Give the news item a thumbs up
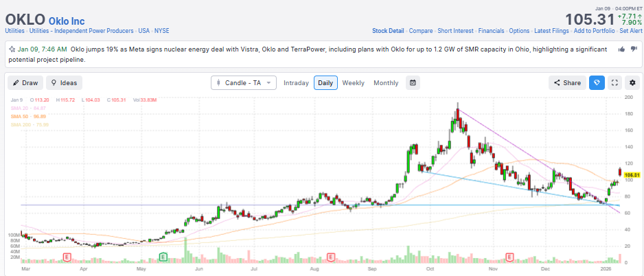644x276 pixels. 621,49
